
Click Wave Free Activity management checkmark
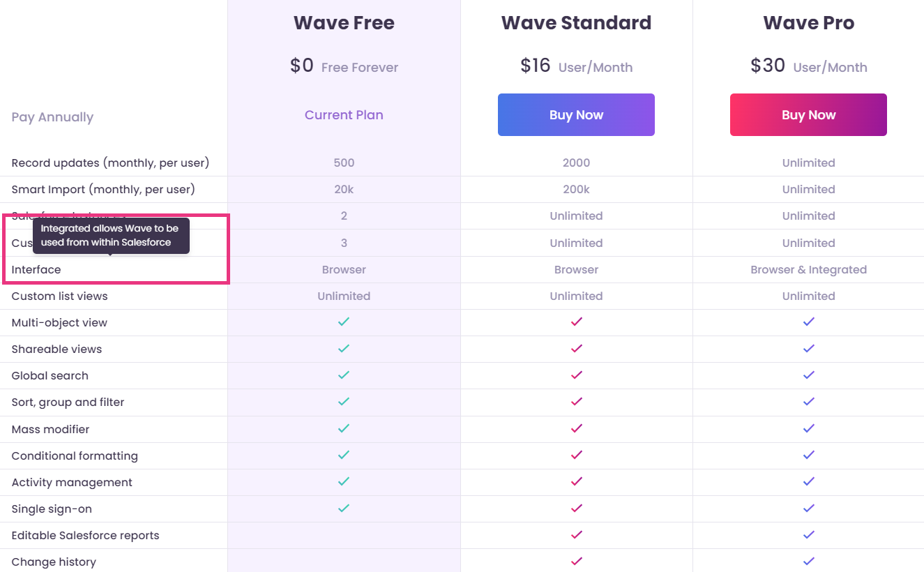coord(344,481)
